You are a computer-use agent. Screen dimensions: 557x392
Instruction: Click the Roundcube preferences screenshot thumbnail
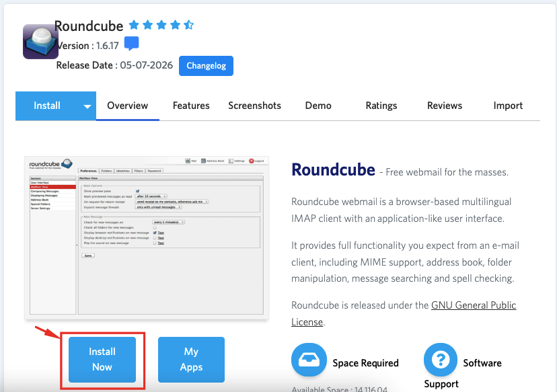click(147, 237)
